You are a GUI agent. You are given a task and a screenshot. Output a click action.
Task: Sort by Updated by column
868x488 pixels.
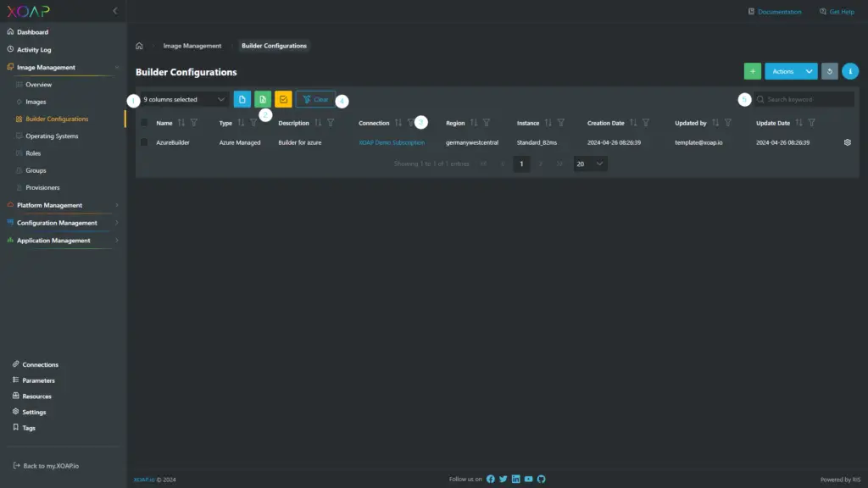[715, 123]
